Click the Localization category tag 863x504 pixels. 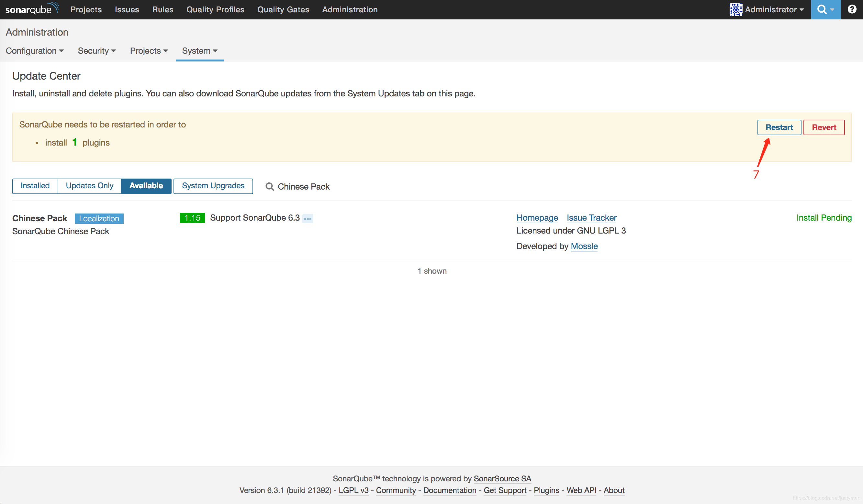[x=99, y=218]
